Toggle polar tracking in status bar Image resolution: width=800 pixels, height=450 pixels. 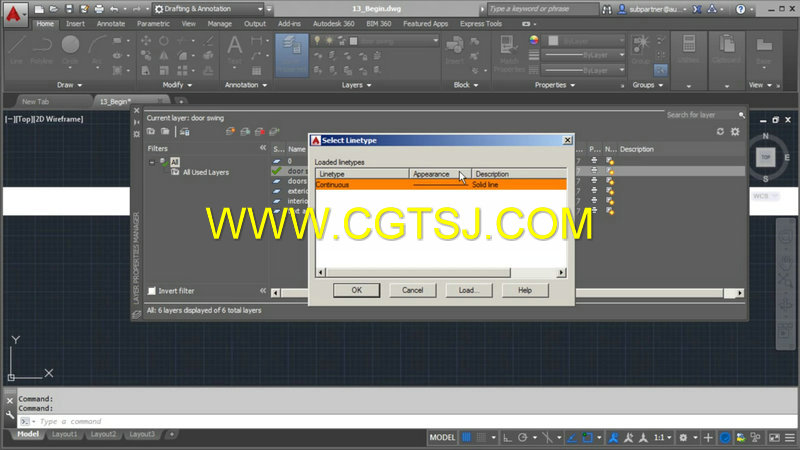point(522,438)
